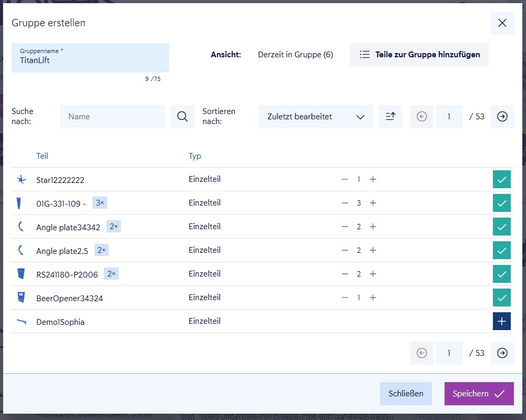526x420 pixels.
Task: Click the Name search input field
Action: (x=112, y=117)
